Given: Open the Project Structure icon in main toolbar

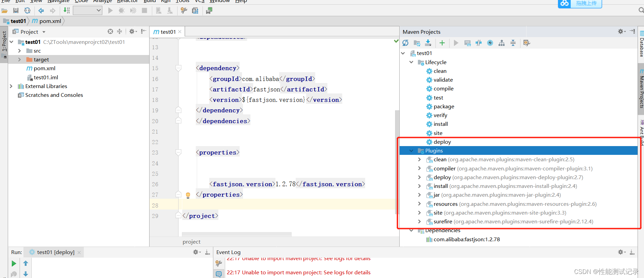Looking at the screenshot, I should 195,10.
